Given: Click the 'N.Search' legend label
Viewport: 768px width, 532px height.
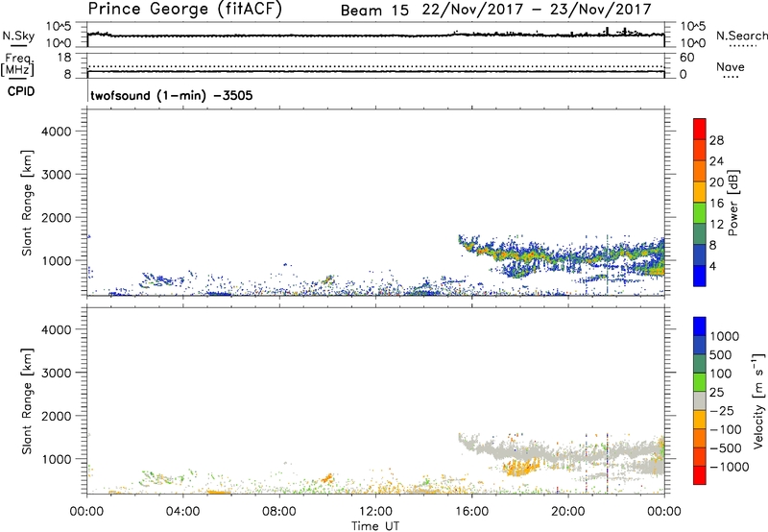Looking at the screenshot, I should coord(741,36).
